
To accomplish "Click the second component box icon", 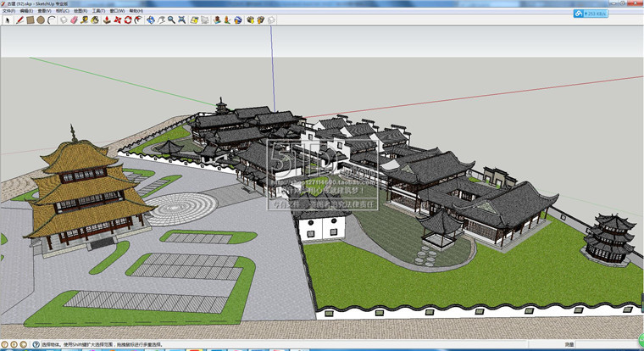I will click(260, 20).
